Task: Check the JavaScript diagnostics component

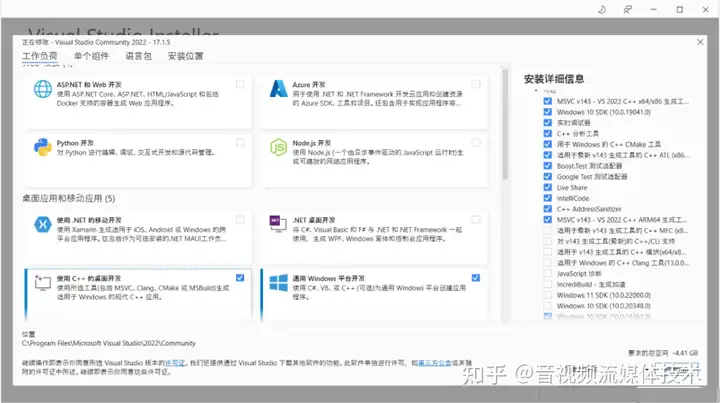Action: (547, 274)
